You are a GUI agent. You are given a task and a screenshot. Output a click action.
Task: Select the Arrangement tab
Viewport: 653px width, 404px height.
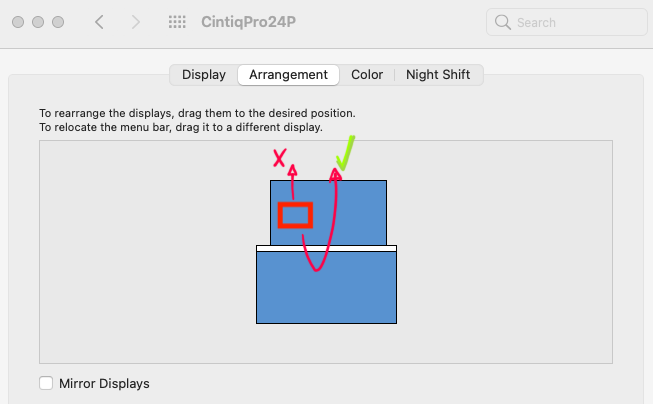pyautogui.click(x=288, y=74)
